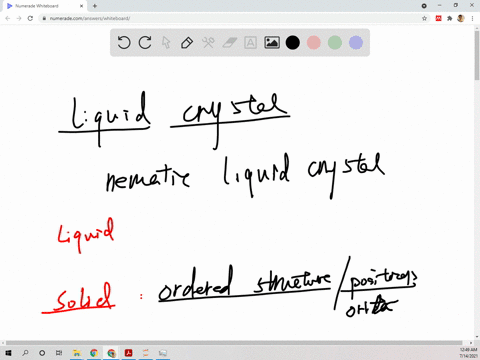480x360 pixels.
Task: Open the Chrome profile avatar
Action: click(x=461, y=18)
